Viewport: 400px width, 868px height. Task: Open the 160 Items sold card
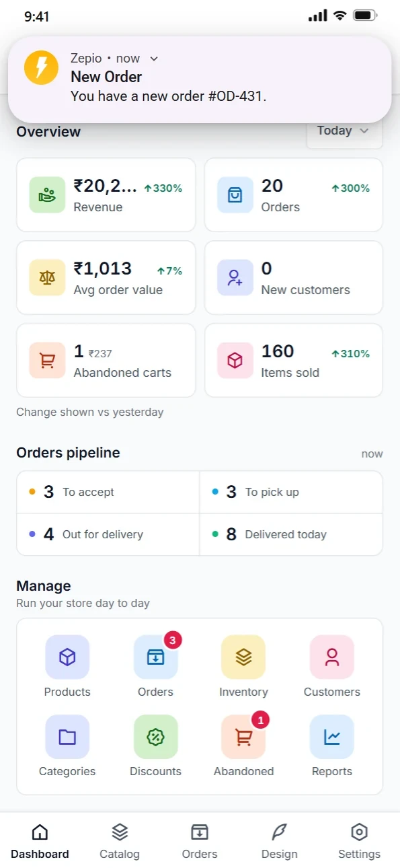point(294,361)
